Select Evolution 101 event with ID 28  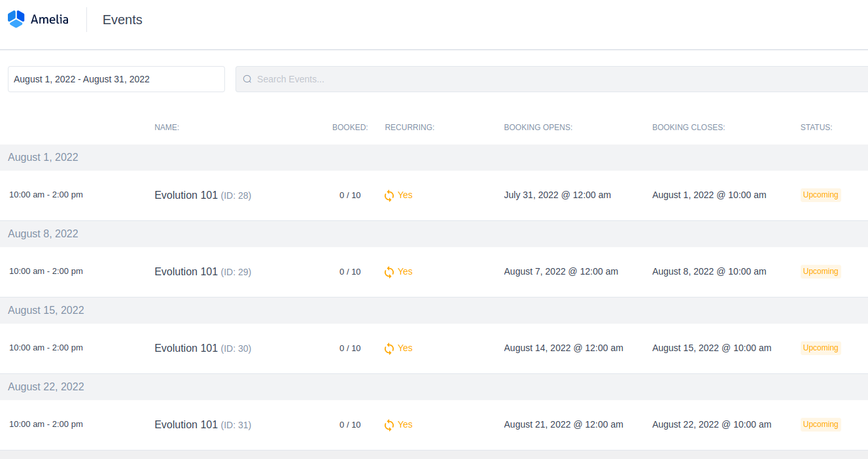pyautogui.click(x=184, y=194)
